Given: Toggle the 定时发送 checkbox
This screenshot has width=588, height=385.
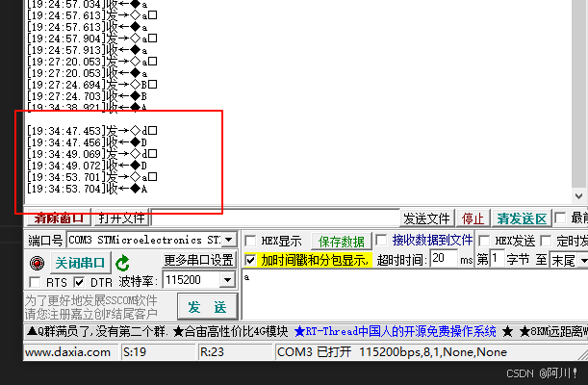Looking at the screenshot, I should pyautogui.click(x=546, y=241).
